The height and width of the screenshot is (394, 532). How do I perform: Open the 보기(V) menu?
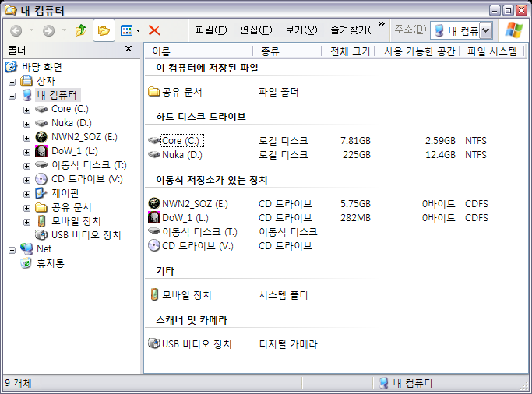[301, 30]
